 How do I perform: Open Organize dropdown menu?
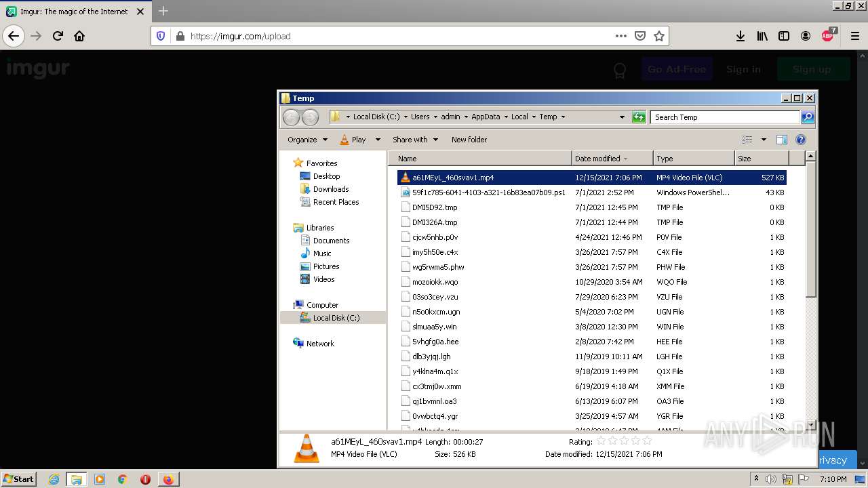[307, 140]
